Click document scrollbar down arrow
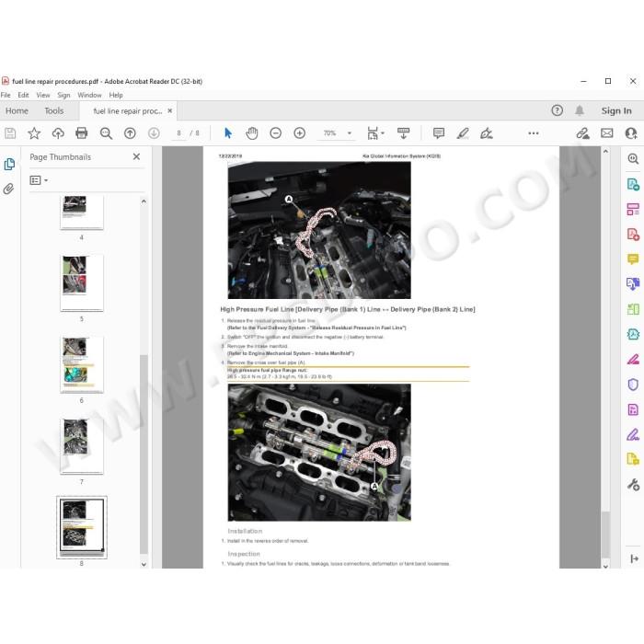 click(x=605, y=567)
